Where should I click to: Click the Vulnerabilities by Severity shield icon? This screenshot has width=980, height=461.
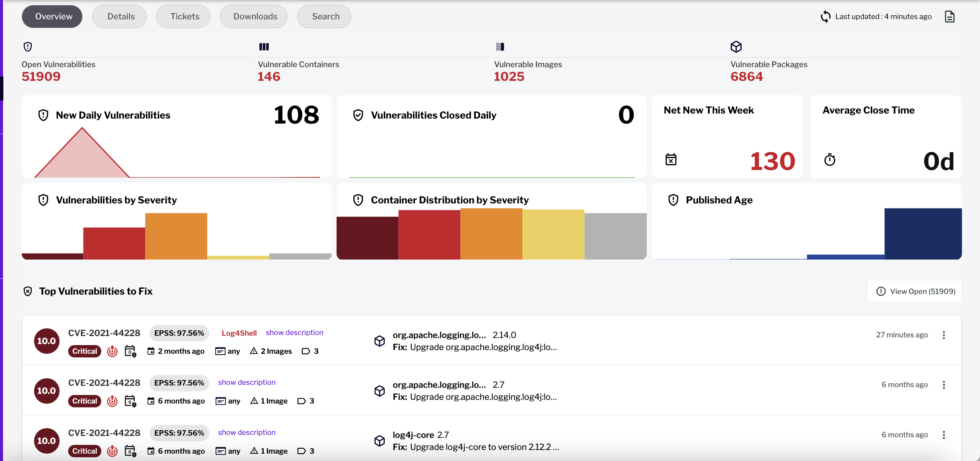[x=43, y=200]
